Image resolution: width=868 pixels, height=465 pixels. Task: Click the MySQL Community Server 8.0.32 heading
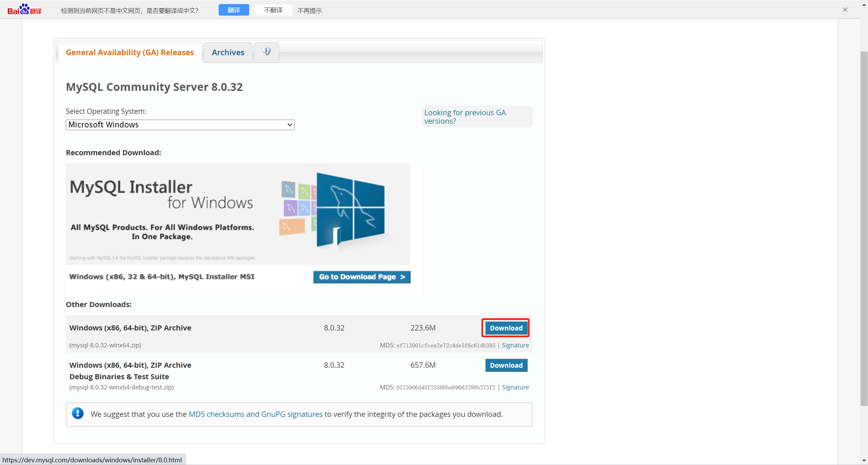click(154, 87)
